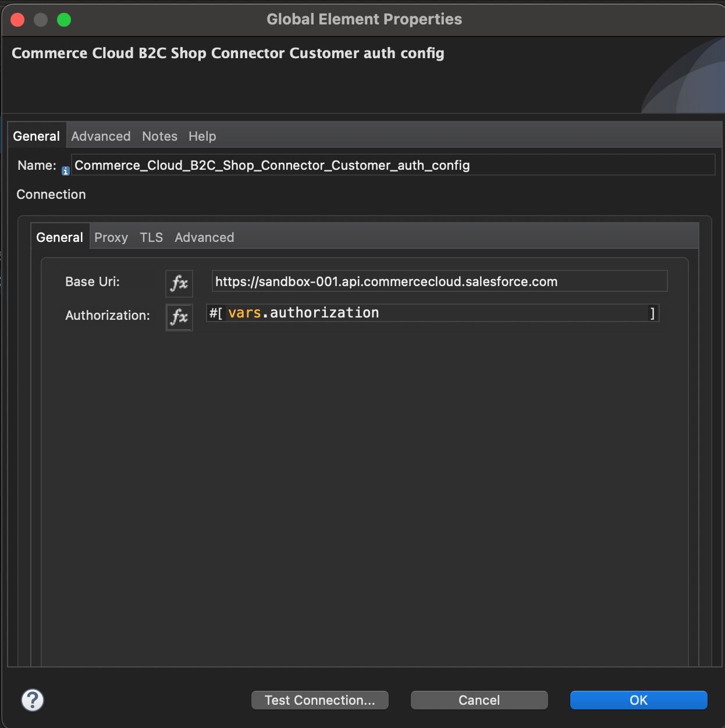725x728 pixels.
Task: Open the Connection Advanced tab
Action: click(x=204, y=237)
